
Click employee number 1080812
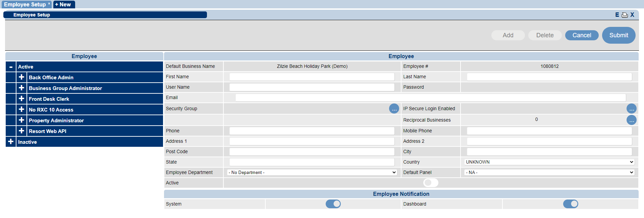549,66
